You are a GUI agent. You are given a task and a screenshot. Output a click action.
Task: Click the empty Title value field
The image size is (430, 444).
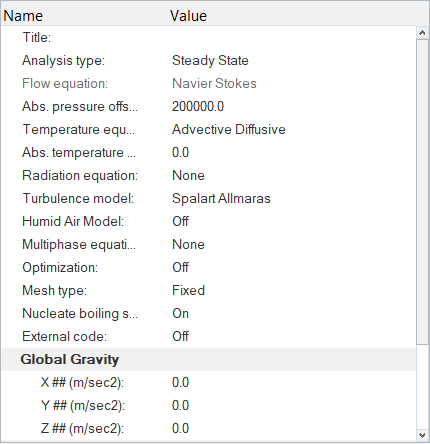(293, 37)
